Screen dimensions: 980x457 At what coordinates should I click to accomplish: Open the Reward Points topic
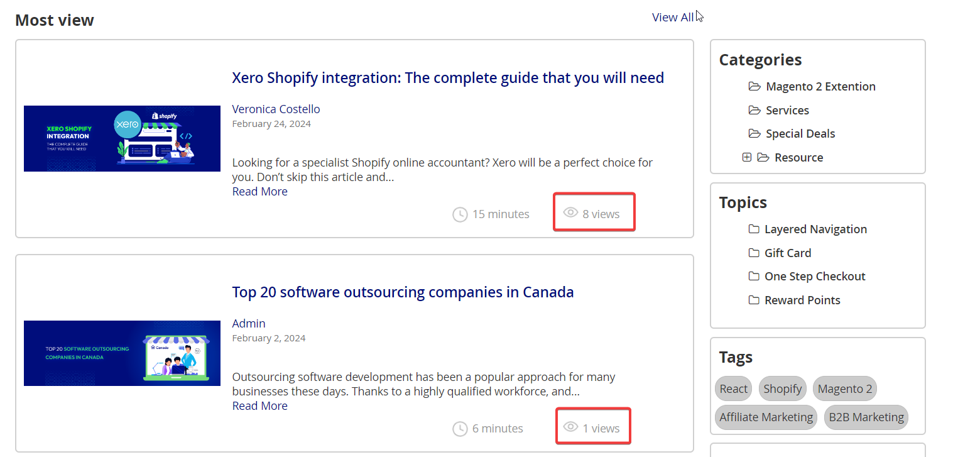[802, 300]
